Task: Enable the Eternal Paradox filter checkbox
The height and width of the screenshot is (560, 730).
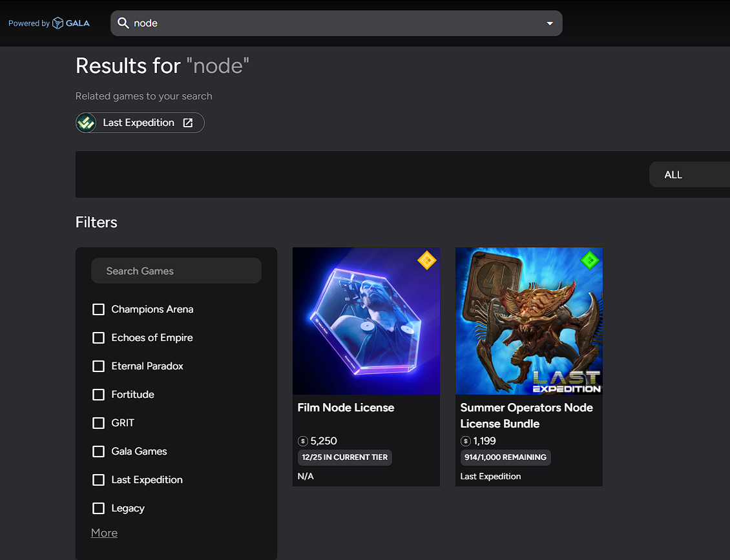Action: tap(98, 366)
